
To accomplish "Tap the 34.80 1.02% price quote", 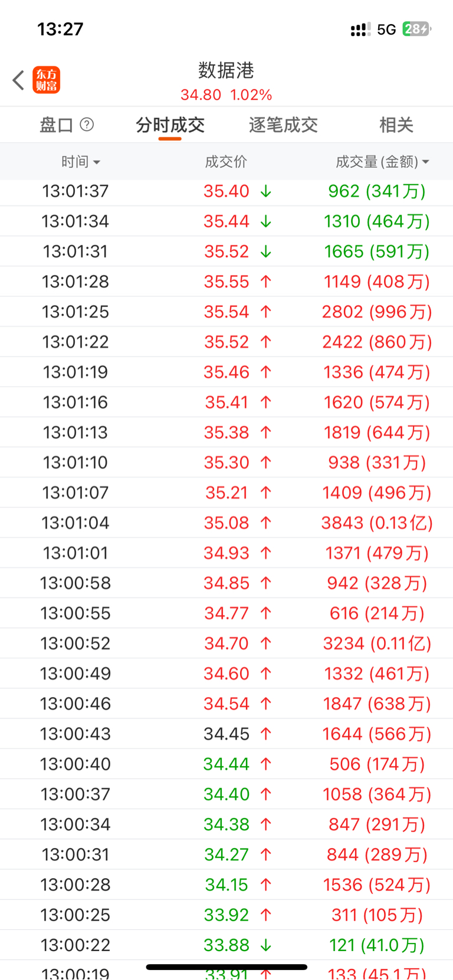I will click(x=226, y=95).
